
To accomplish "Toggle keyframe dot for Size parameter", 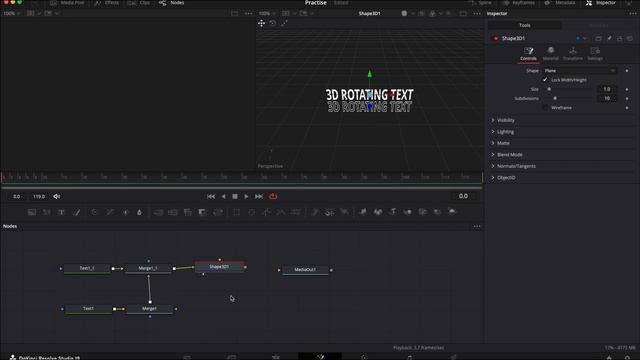I will click(627, 89).
